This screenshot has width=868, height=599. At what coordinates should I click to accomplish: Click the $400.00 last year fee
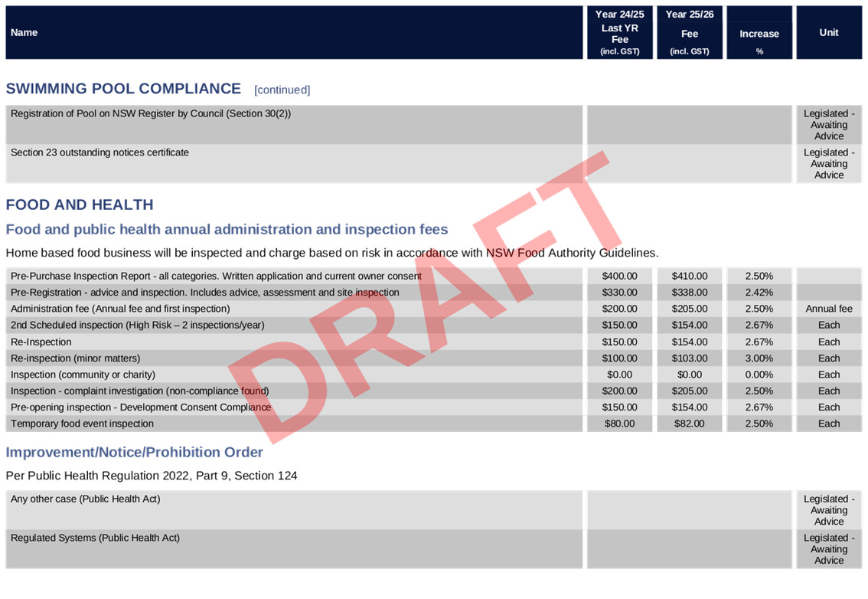click(619, 276)
